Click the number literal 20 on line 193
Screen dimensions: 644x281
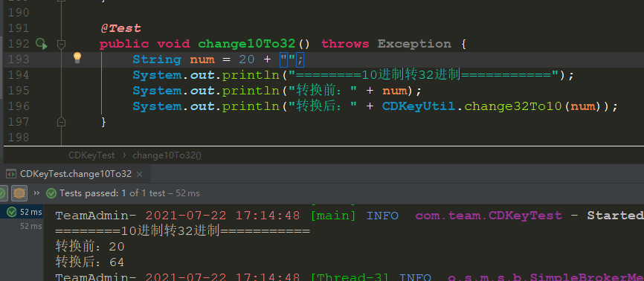pos(247,59)
